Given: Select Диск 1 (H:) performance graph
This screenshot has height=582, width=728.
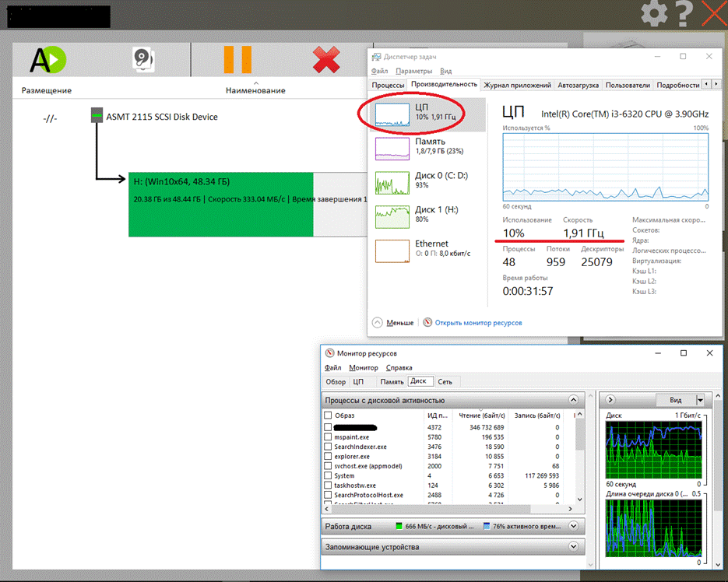Looking at the screenshot, I should point(392,216).
